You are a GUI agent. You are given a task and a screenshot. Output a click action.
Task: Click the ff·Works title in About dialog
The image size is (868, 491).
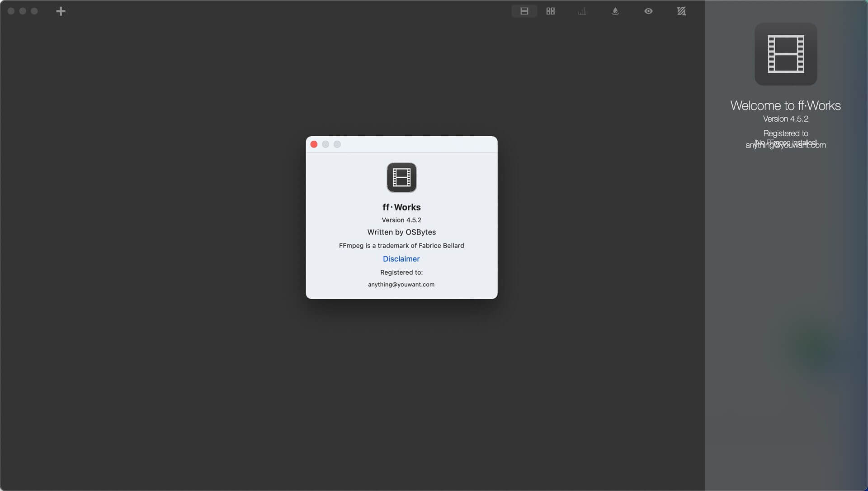(x=401, y=207)
